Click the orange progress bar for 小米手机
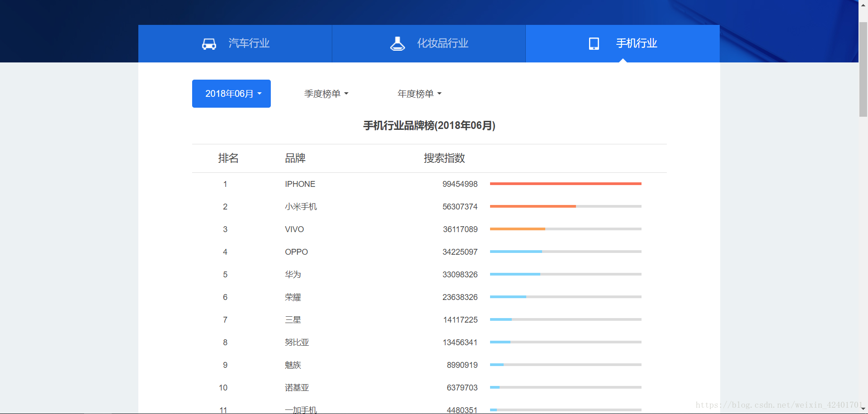 [x=533, y=206]
